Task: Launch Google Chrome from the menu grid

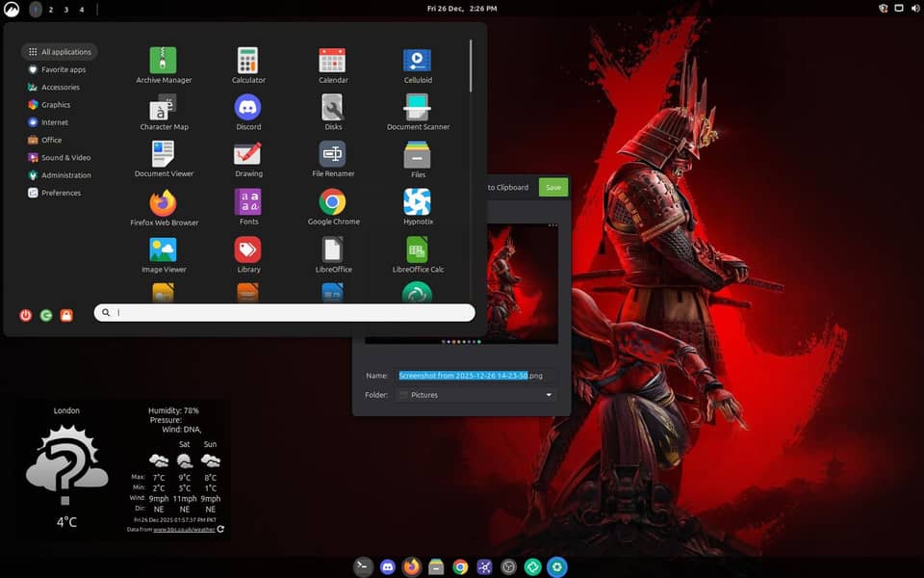Action: coord(333,203)
